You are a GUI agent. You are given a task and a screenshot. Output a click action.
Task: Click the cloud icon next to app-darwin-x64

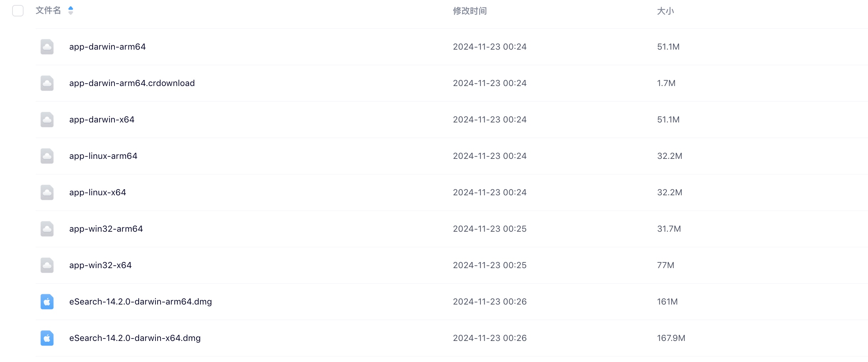pos(47,120)
